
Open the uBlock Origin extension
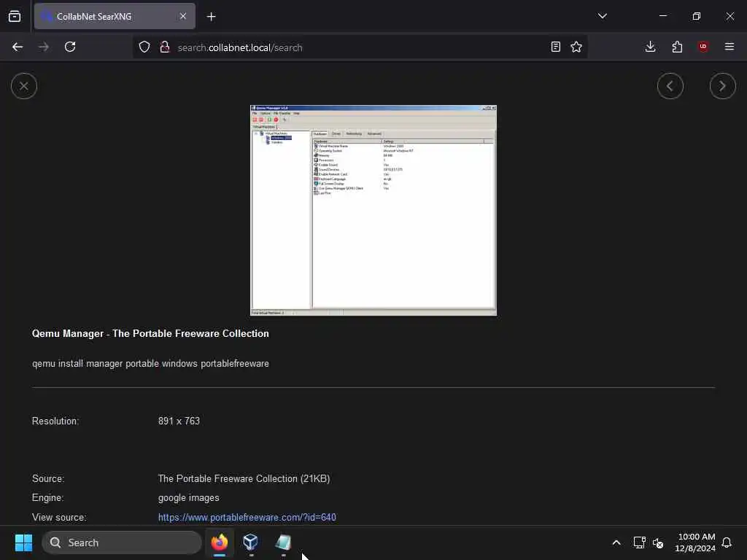703,47
